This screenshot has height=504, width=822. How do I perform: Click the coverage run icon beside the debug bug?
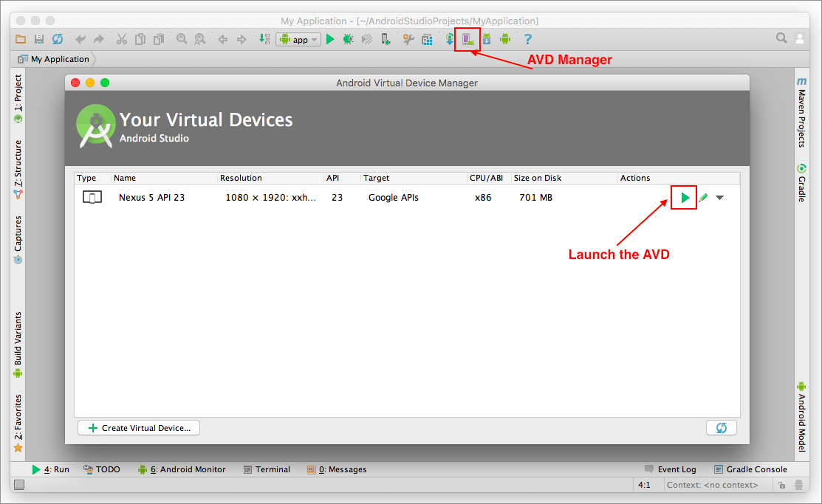click(367, 39)
